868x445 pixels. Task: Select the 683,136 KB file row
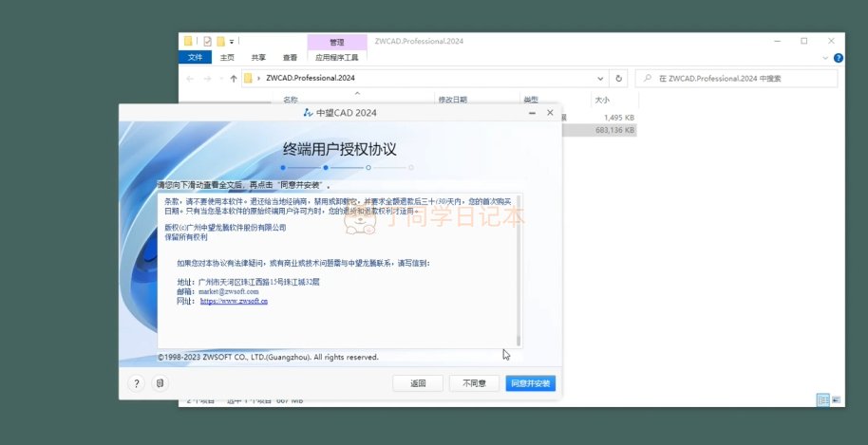point(599,130)
